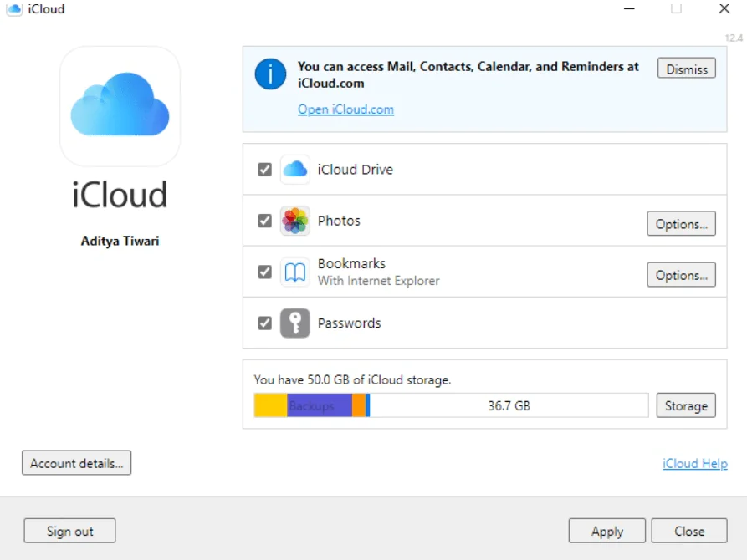Click the Bookmarks book icon
This screenshot has height=560, width=747.
[x=294, y=272]
